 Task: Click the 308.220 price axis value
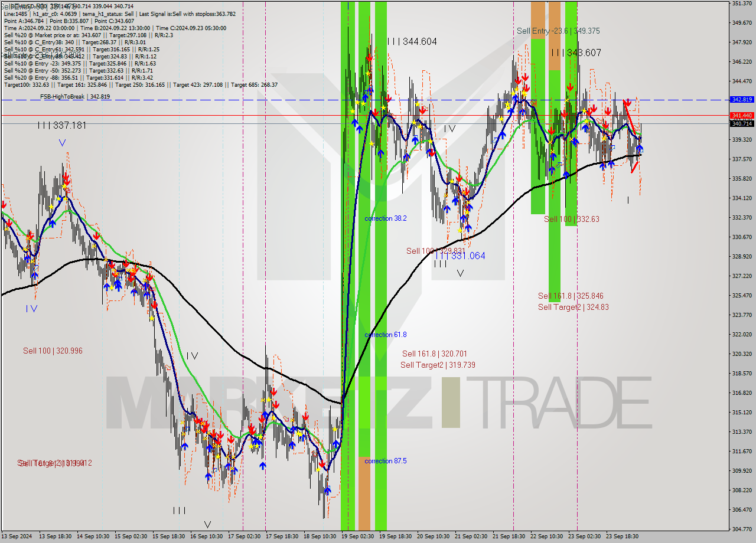click(x=742, y=490)
